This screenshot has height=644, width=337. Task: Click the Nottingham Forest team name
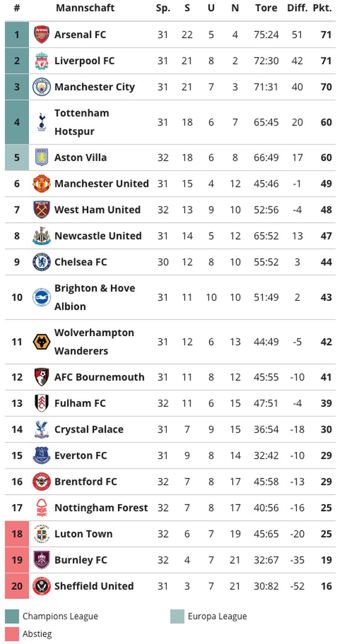(101, 508)
